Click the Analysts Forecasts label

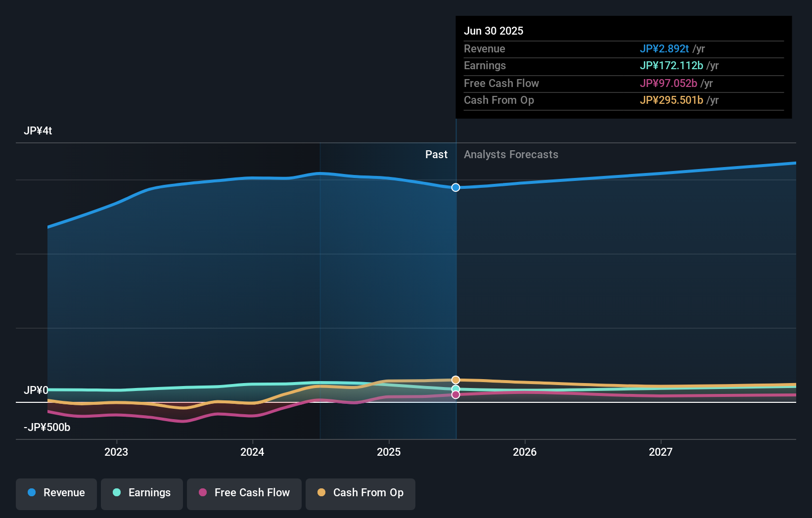[x=511, y=155]
